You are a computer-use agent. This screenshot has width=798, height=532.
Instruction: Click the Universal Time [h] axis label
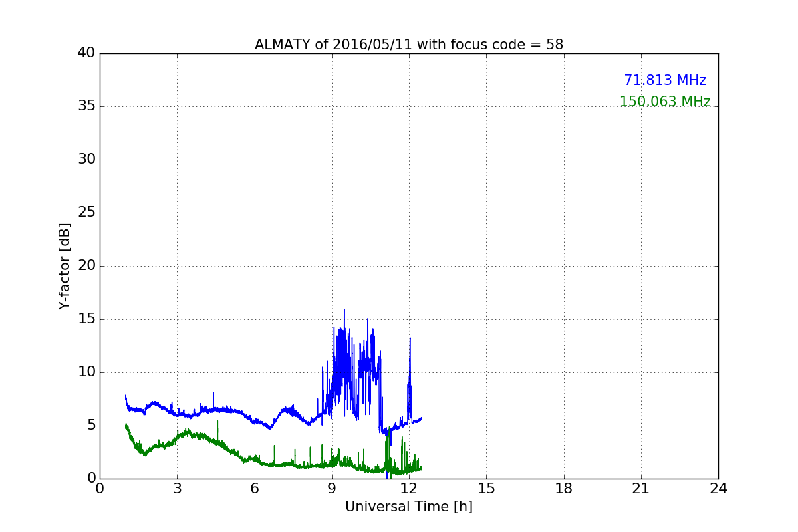pyautogui.click(x=409, y=507)
